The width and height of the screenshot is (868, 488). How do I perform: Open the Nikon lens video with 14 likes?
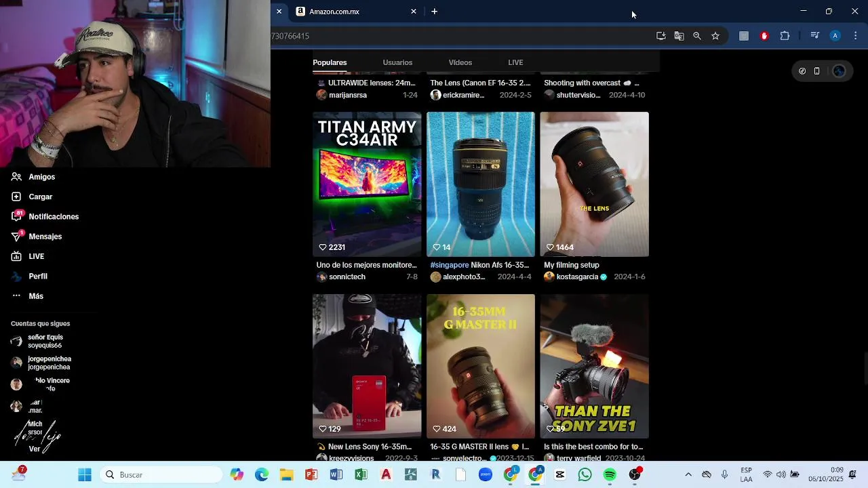point(481,184)
